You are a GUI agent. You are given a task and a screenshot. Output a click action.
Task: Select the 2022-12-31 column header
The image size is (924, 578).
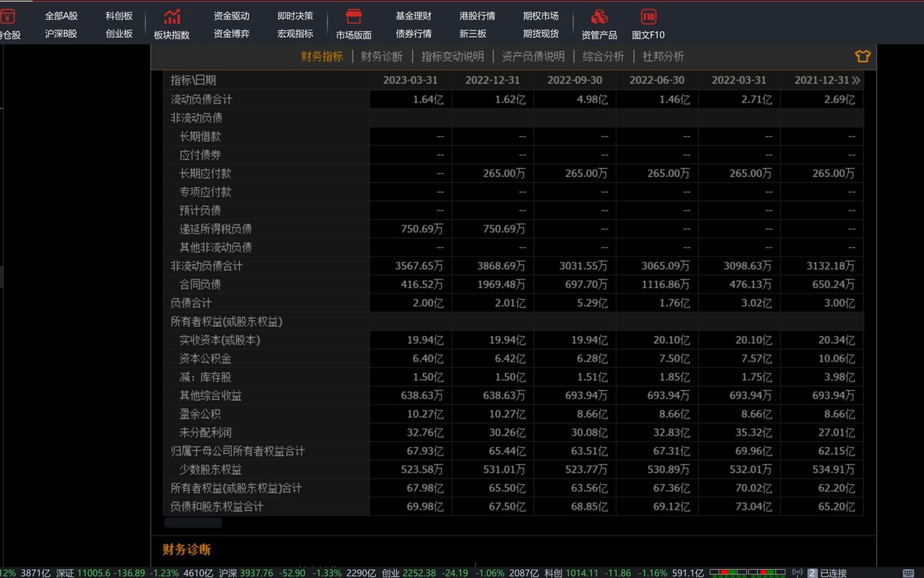pyautogui.click(x=492, y=80)
